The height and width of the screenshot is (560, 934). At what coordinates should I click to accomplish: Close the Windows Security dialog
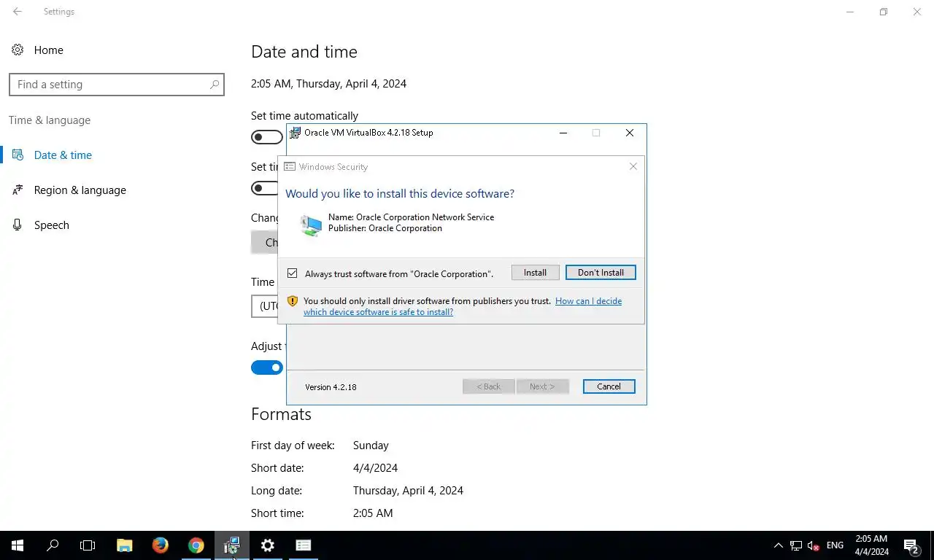pyautogui.click(x=633, y=167)
